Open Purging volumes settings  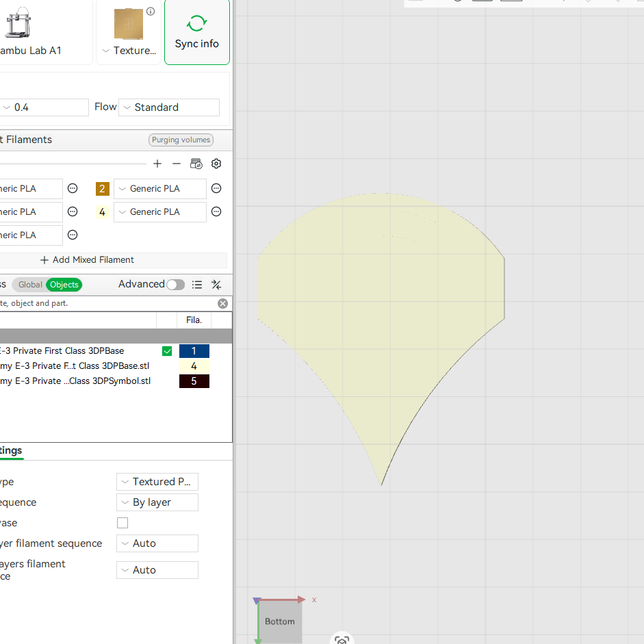[181, 140]
